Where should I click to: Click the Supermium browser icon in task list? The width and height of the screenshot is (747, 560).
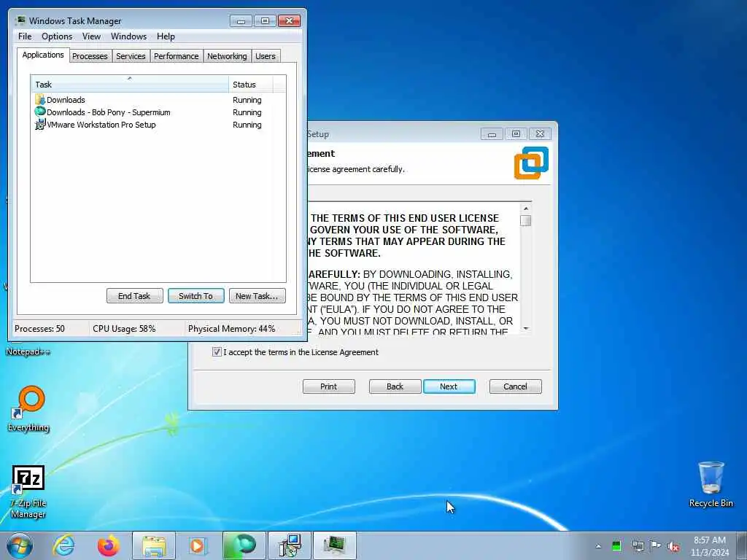(x=40, y=112)
